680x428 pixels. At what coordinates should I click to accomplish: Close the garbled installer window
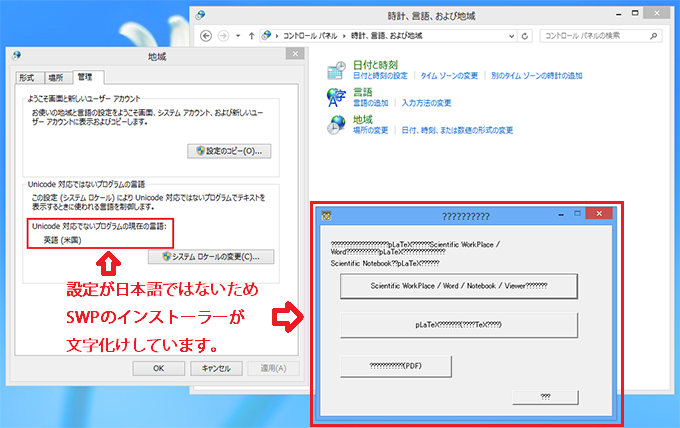(x=599, y=213)
